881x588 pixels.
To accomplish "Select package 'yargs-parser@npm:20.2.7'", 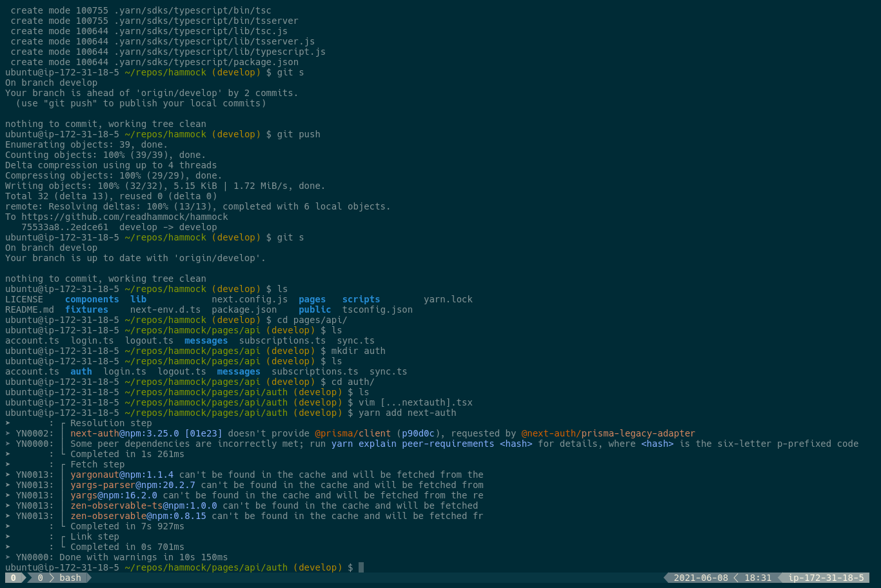I will click(x=133, y=485).
